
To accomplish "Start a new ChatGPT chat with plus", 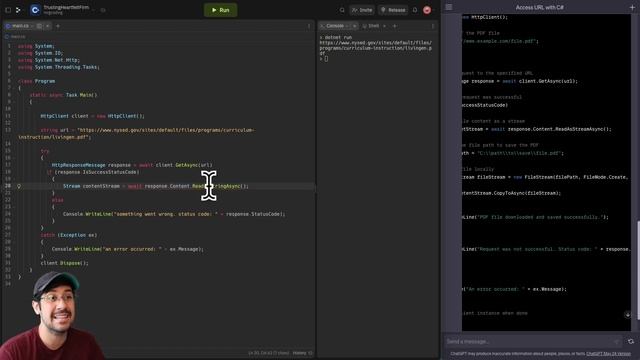I will click(x=633, y=7).
